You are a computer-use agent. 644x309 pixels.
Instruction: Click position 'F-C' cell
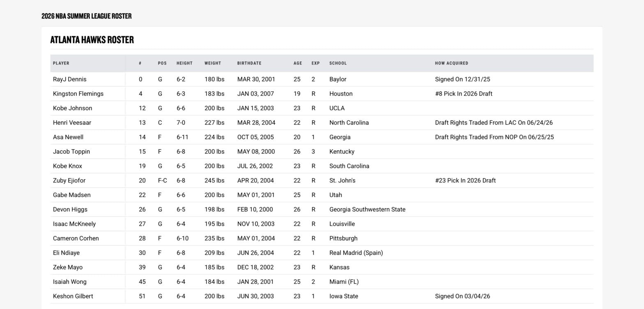[162, 180]
